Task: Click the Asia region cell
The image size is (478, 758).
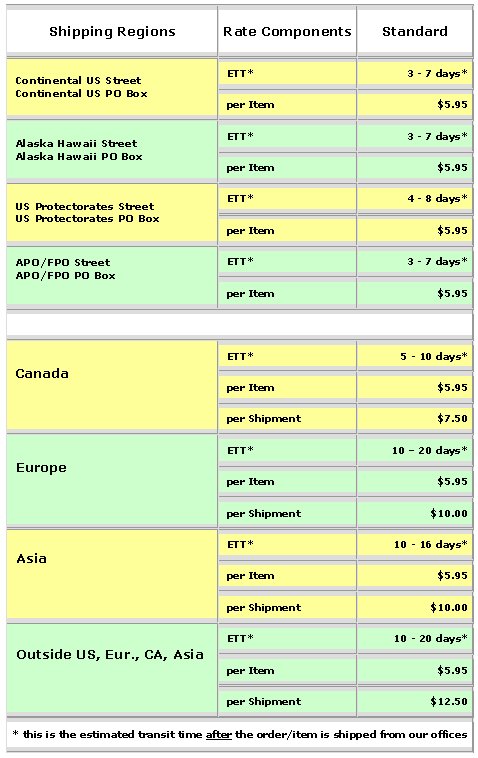Action: (112, 574)
